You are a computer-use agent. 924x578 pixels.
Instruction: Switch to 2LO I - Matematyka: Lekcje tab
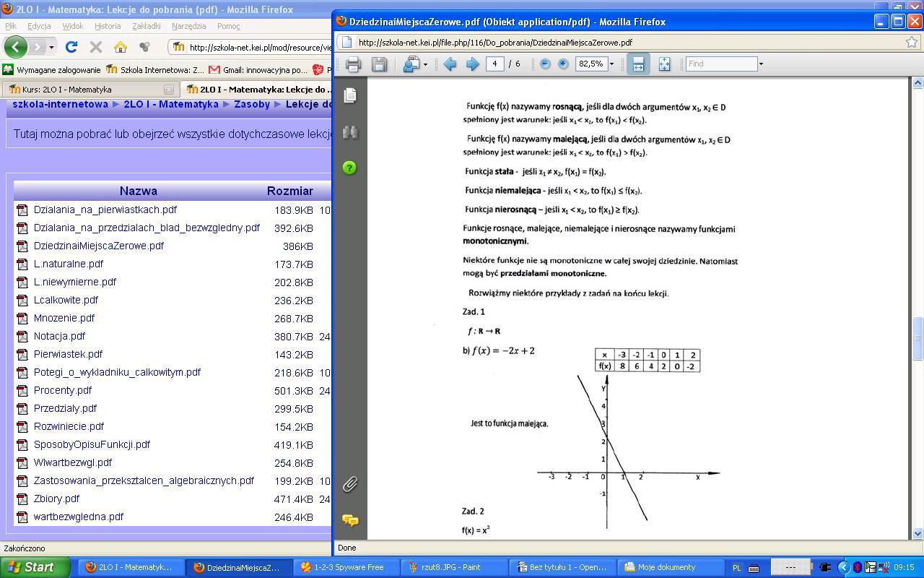[257, 90]
